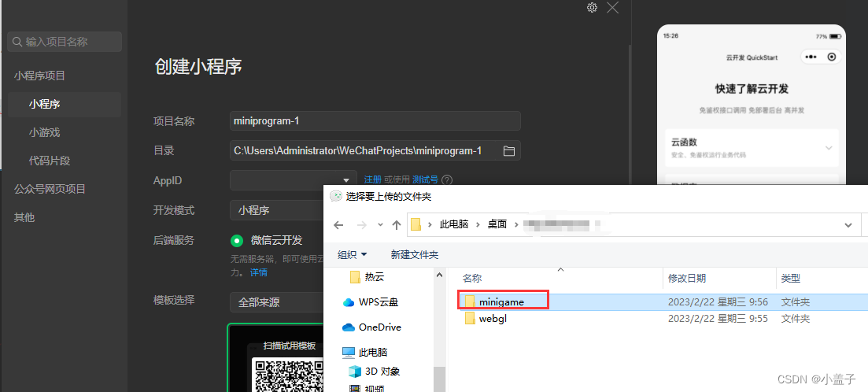Open the 组织 menu
868x392 pixels.
(x=353, y=255)
